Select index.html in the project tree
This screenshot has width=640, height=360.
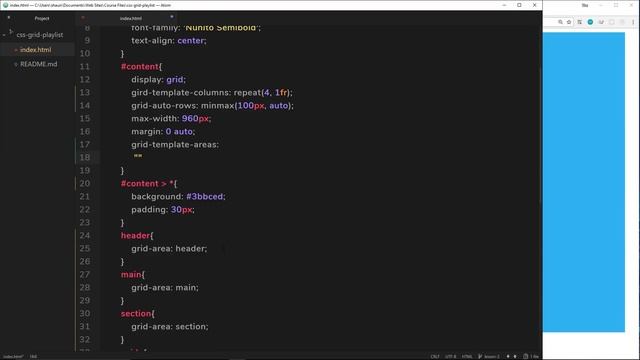click(x=36, y=50)
